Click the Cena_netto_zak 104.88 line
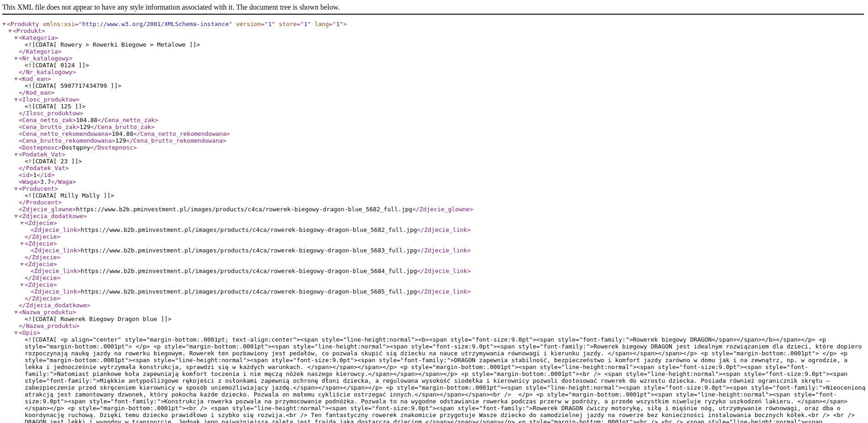This screenshot has width=868, height=423. [89, 120]
